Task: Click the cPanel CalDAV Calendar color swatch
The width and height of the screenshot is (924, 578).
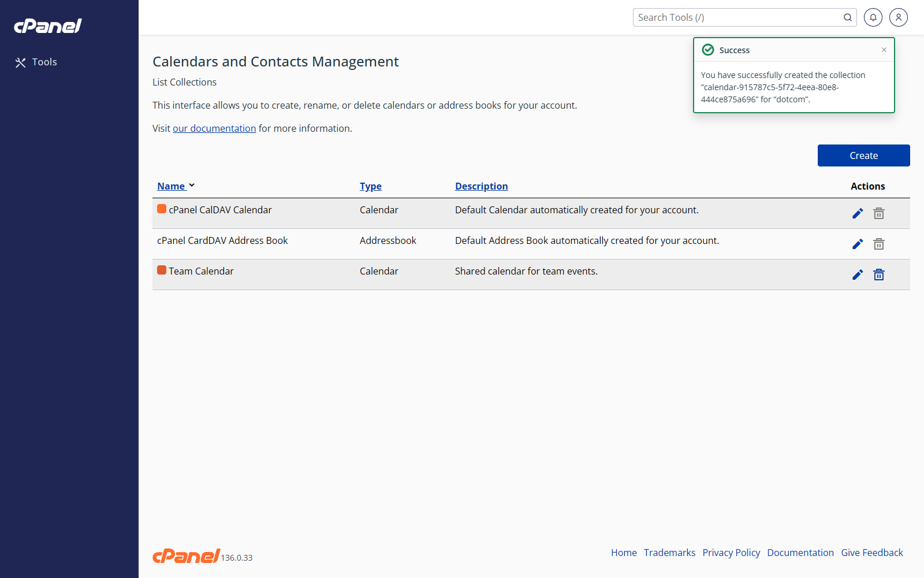Action: point(162,209)
